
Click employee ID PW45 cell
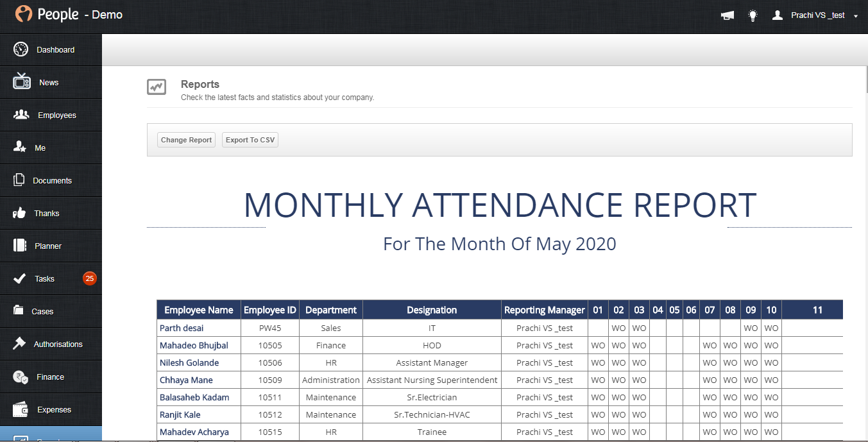pyautogui.click(x=270, y=328)
